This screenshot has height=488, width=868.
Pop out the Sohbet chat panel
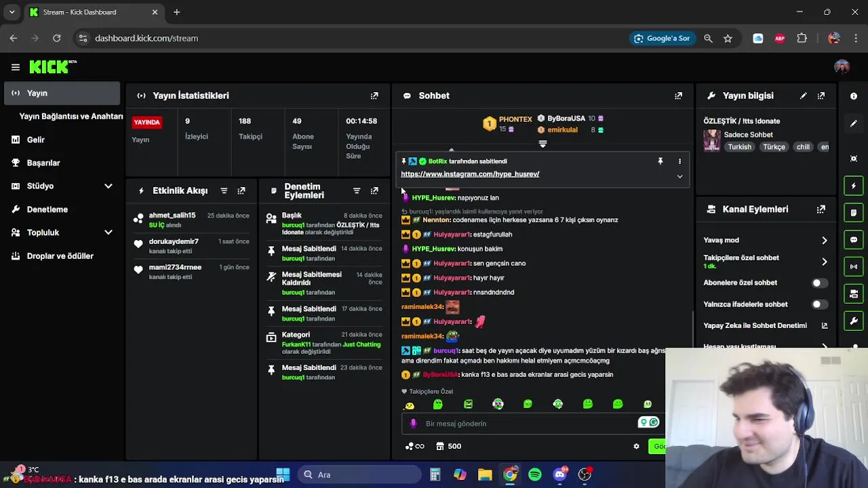click(678, 96)
